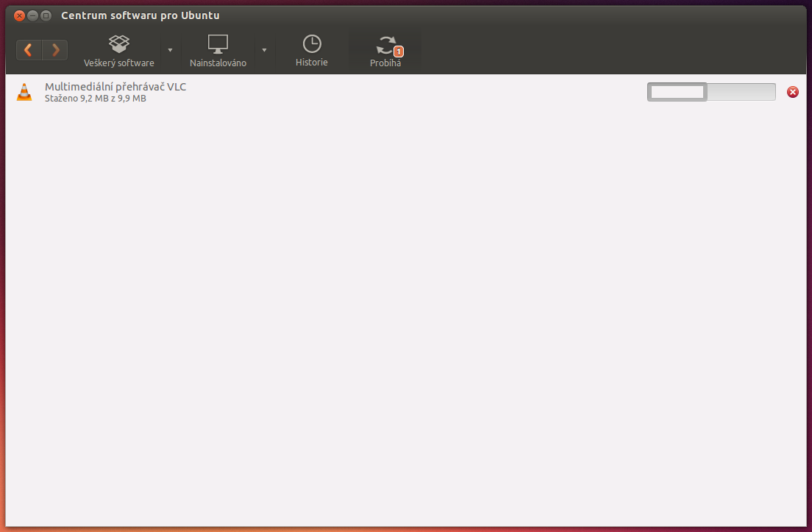Switch to the Veškerý software text label
This screenshot has width=812, height=532.
tap(119, 63)
